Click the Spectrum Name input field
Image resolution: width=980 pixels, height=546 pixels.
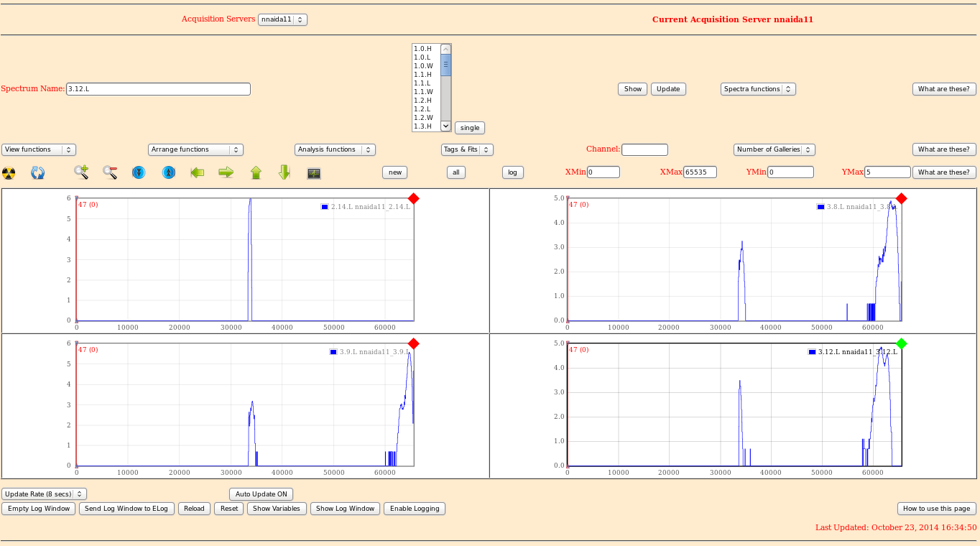[x=158, y=89]
